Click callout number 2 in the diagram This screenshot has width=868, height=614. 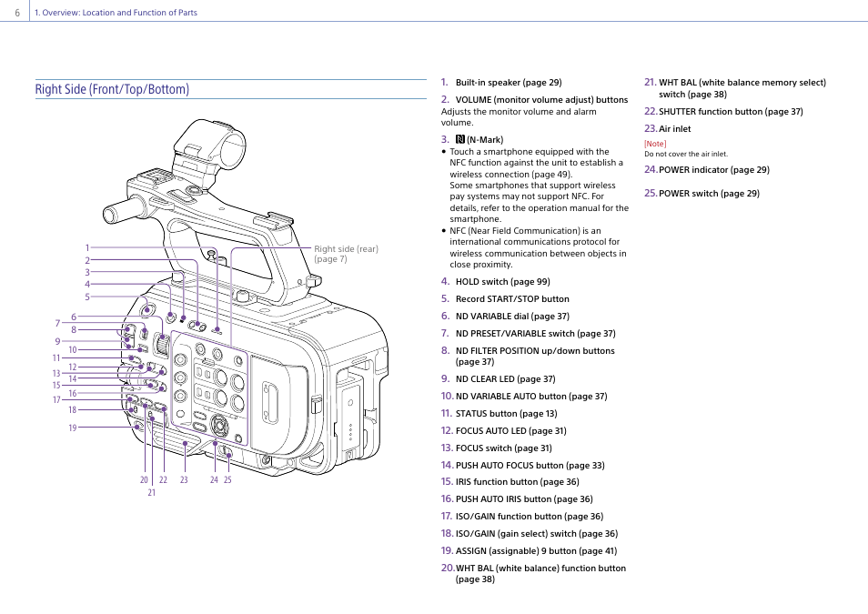coord(87,260)
